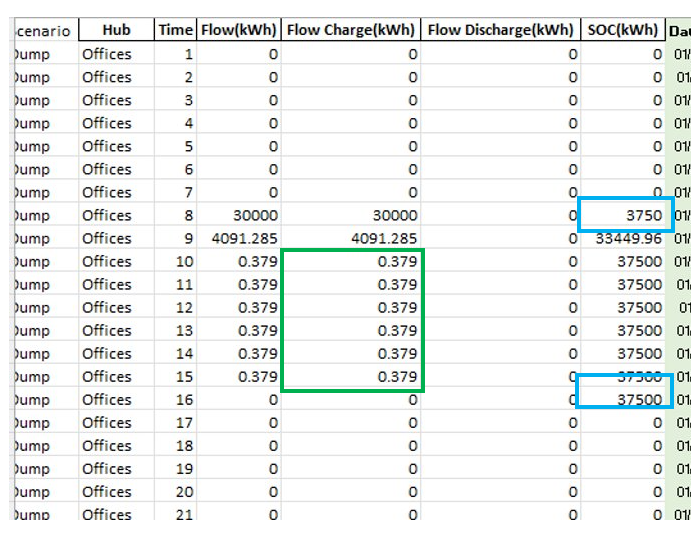Select the Flow Charge(kWh) header cell
This screenshot has height=540, width=691.
[x=350, y=30]
